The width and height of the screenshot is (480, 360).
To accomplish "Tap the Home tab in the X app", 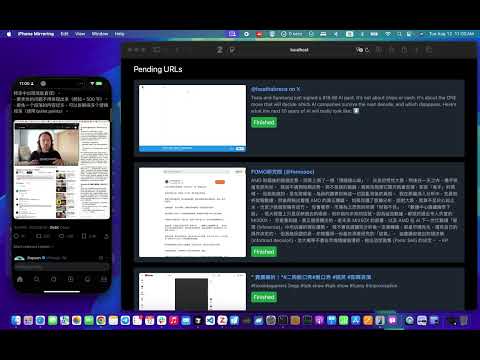I will 20,279.
